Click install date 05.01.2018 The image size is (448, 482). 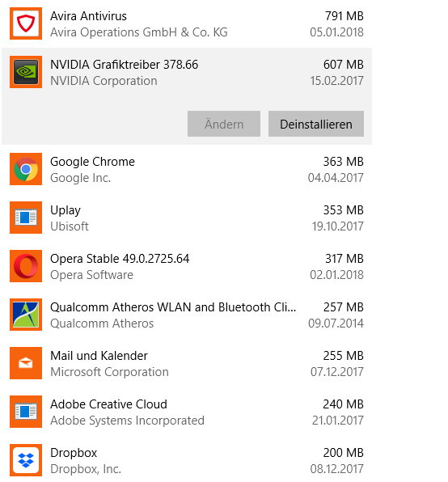click(336, 32)
